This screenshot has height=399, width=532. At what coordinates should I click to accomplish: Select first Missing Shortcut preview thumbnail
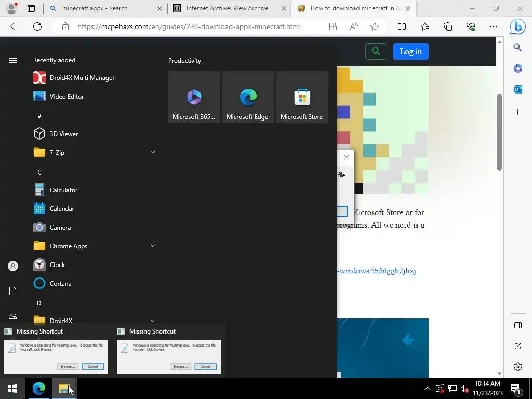point(56,356)
